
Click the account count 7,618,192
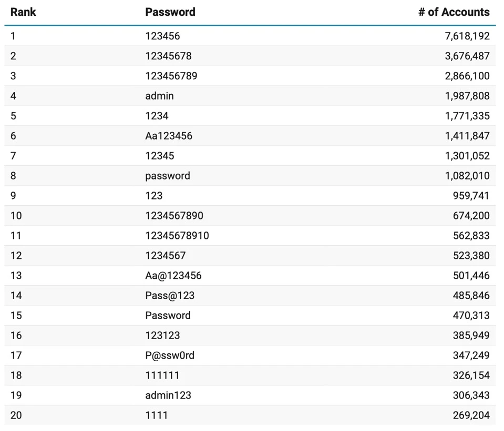[x=467, y=36]
